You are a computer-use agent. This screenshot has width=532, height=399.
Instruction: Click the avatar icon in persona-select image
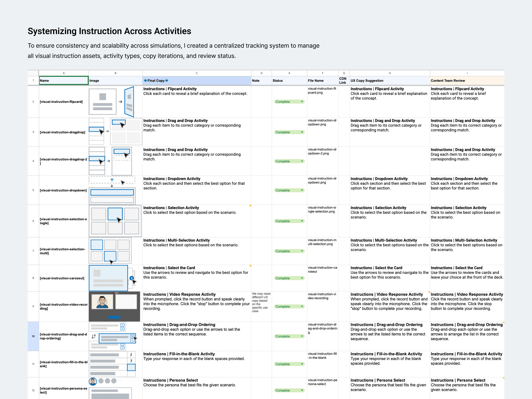point(93,381)
